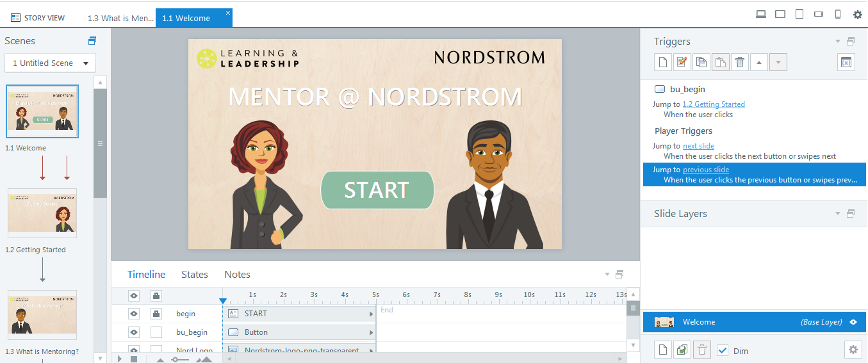
Task: Select the 1.3 What is Mentoring thumbnail
Action: tap(42, 315)
